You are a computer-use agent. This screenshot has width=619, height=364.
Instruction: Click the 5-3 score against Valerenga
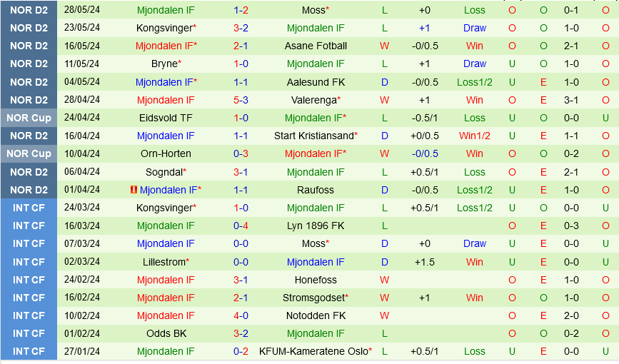pos(241,100)
